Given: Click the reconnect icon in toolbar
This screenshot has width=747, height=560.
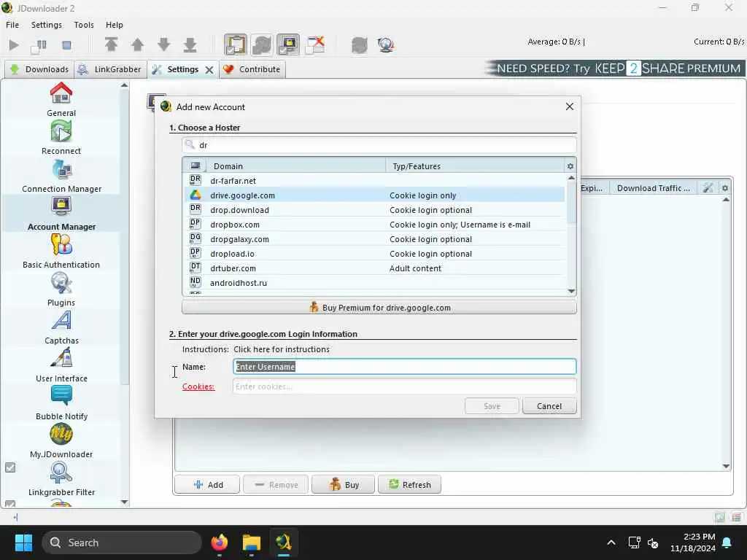Looking at the screenshot, I should point(360,45).
